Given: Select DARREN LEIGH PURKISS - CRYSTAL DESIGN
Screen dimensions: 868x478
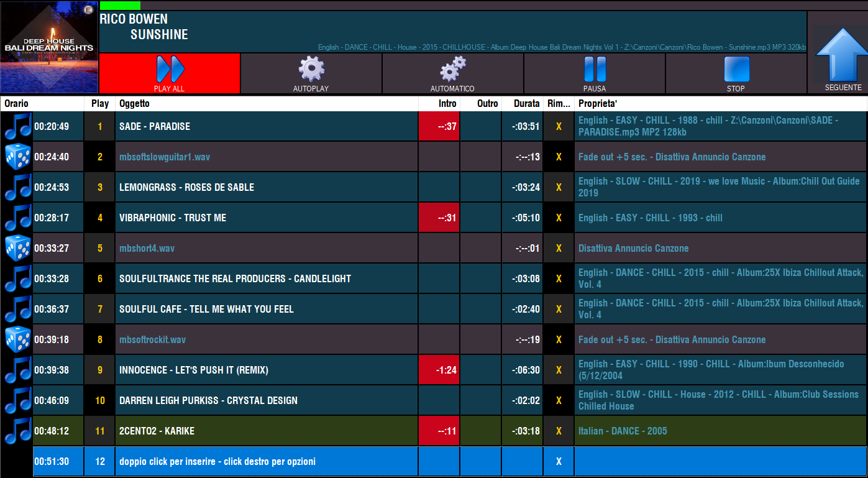Looking at the screenshot, I should 208,400.
